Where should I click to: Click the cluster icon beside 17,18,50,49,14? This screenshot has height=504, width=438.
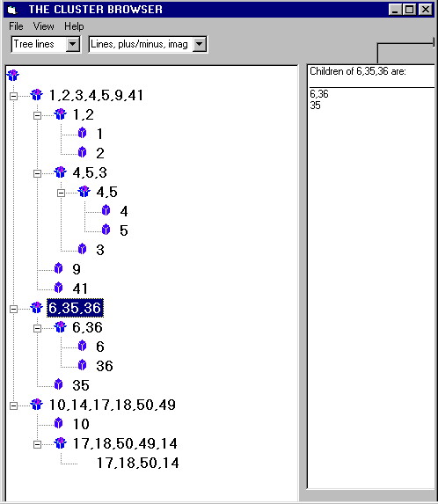(x=61, y=443)
